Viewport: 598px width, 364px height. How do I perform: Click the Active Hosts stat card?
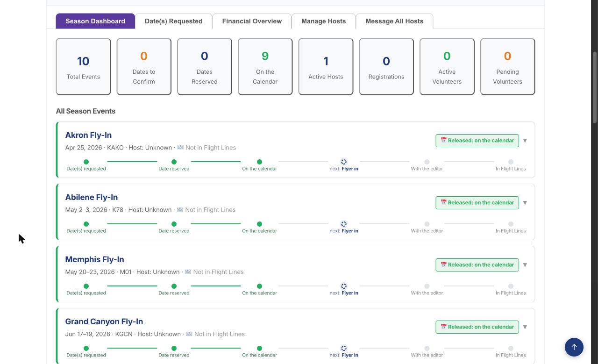326,66
